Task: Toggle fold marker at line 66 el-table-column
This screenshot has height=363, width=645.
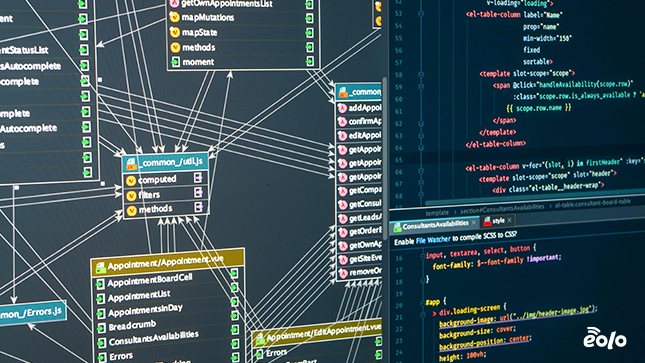Action: pyautogui.click(x=421, y=171)
